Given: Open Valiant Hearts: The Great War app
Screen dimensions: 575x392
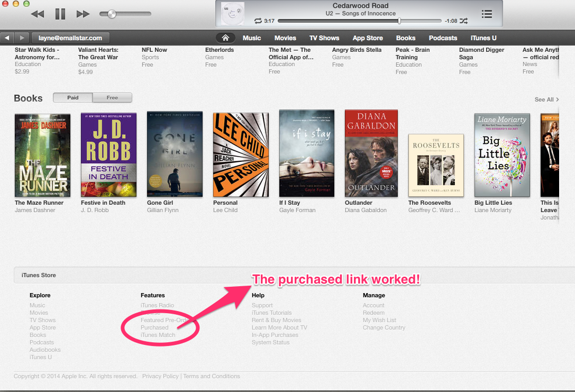Looking at the screenshot, I should tap(98, 53).
